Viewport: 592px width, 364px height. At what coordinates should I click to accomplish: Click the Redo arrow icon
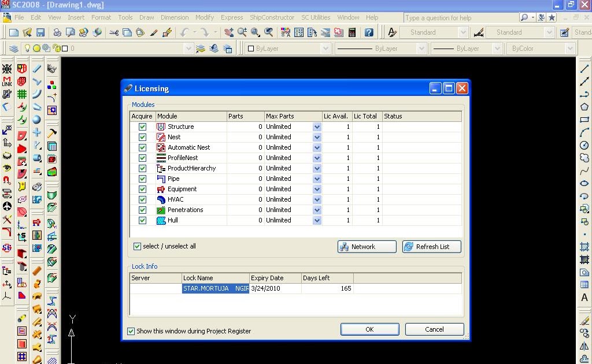coord(204,32)
